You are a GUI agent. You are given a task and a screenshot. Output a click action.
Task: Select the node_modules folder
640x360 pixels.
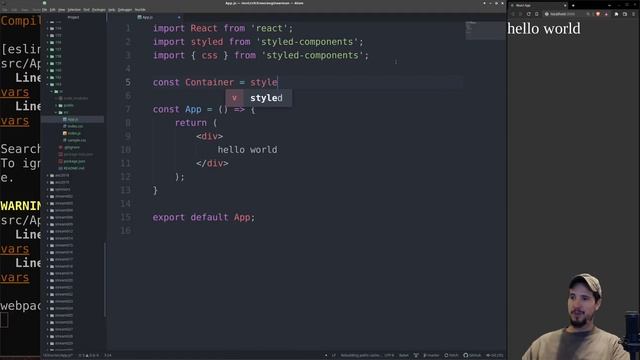click(x=76, y=98)
